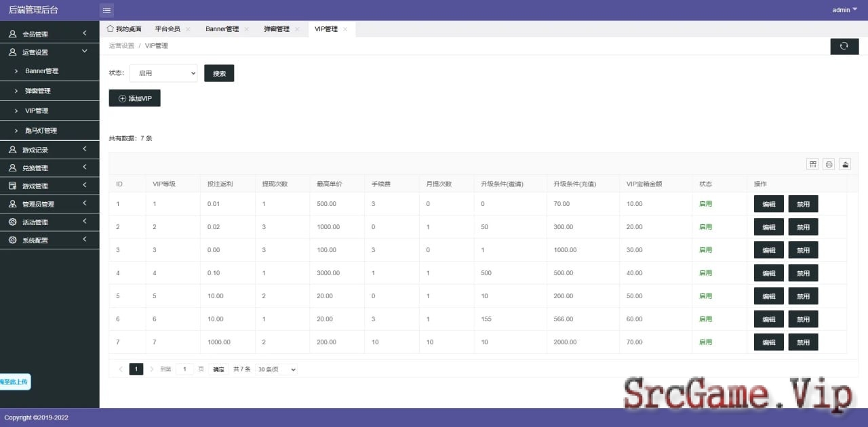Close the 弹窗管理 tab
This screenshot has height=427, width=868.
pos(297,29)
